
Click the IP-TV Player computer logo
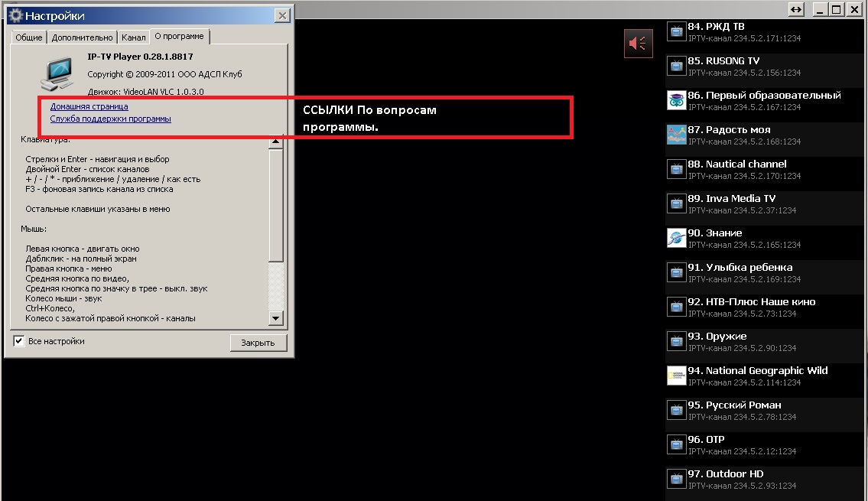coord(57,73)
